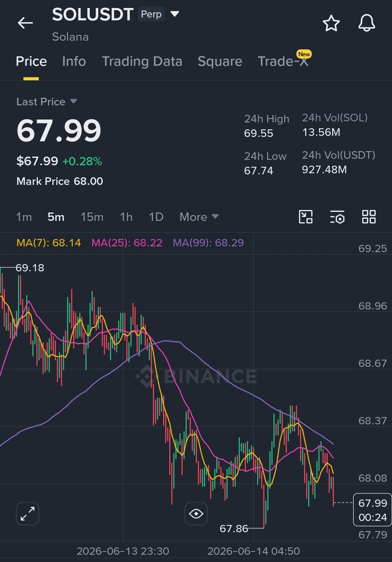Tap the large 67.99 last price
Screen dimensions: 392x562
pyautogui.click(x=59, y=130)
